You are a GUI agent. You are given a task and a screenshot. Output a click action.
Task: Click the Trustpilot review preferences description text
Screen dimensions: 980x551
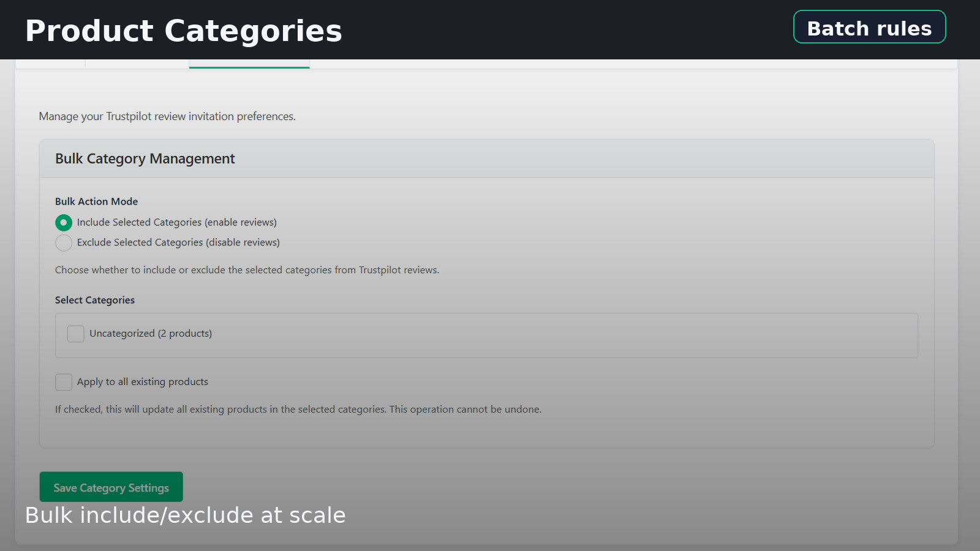167,116
